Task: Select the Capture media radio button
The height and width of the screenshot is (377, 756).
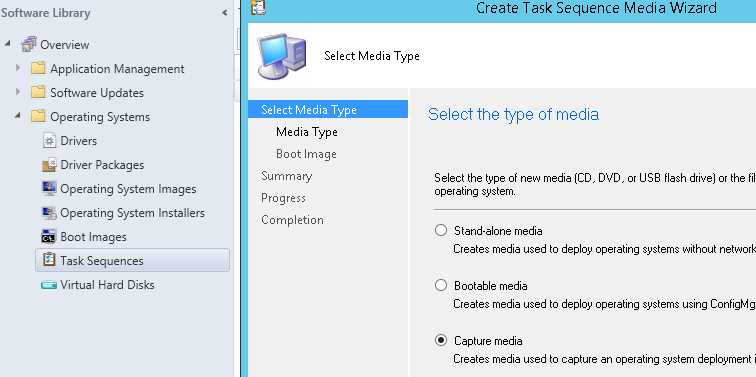Action: pyautogui.click(x=441, y=340)
